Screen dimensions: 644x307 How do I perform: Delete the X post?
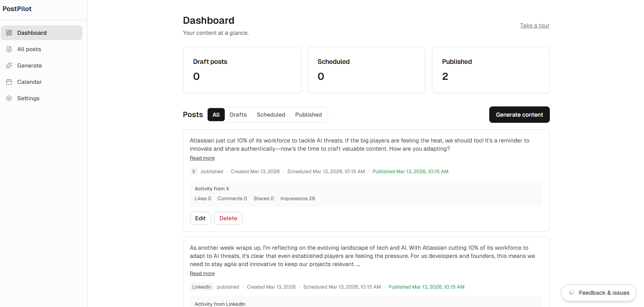[x=228, y=218]
